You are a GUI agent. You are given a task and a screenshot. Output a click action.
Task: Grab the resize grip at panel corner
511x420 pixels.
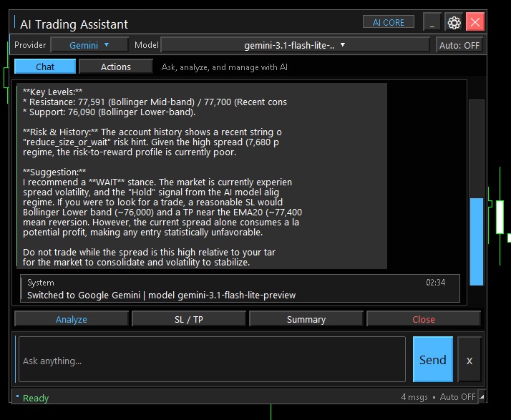click(x=482, y=396)
